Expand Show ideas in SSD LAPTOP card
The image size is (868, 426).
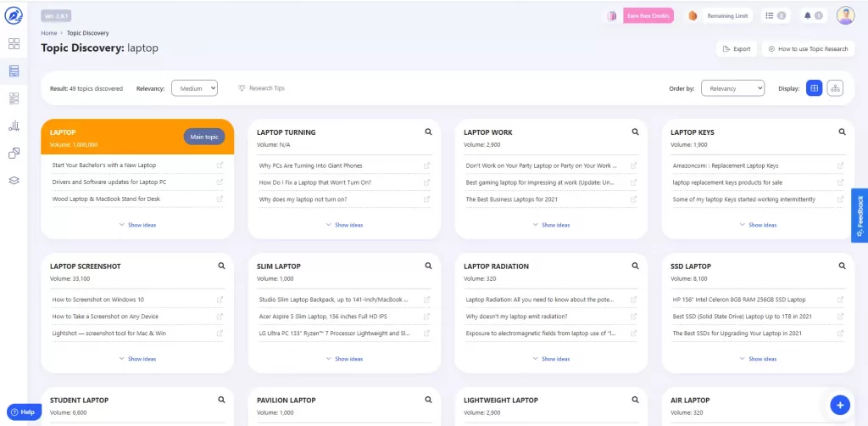point(758,359)
